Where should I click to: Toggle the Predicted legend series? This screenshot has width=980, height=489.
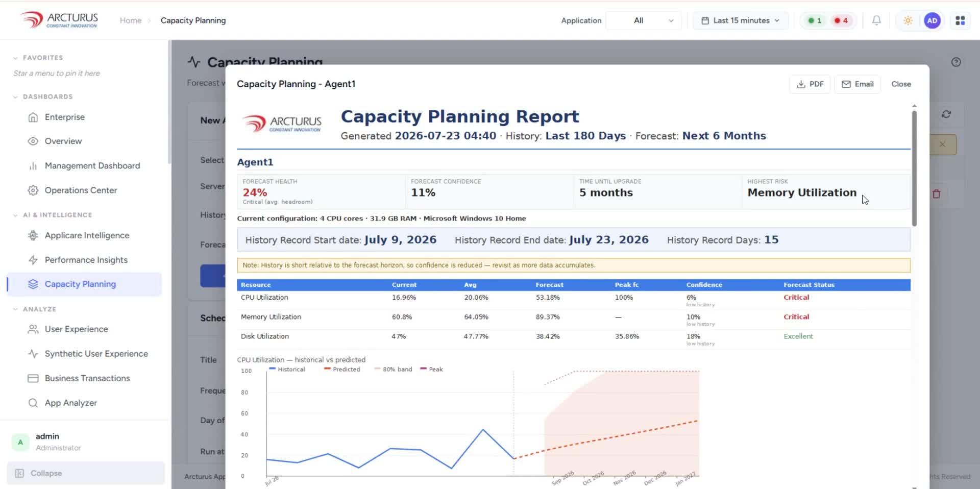(342, 369)
